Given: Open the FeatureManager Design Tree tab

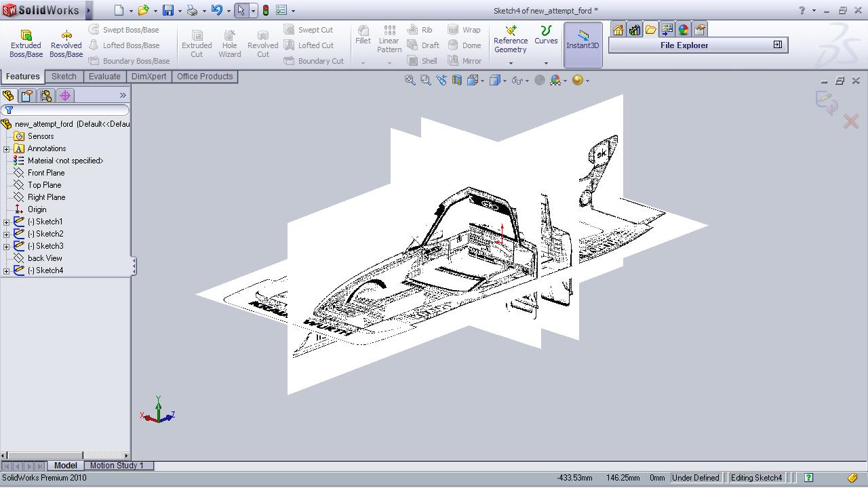Looking at the screenshot, I should click(9, 96).
